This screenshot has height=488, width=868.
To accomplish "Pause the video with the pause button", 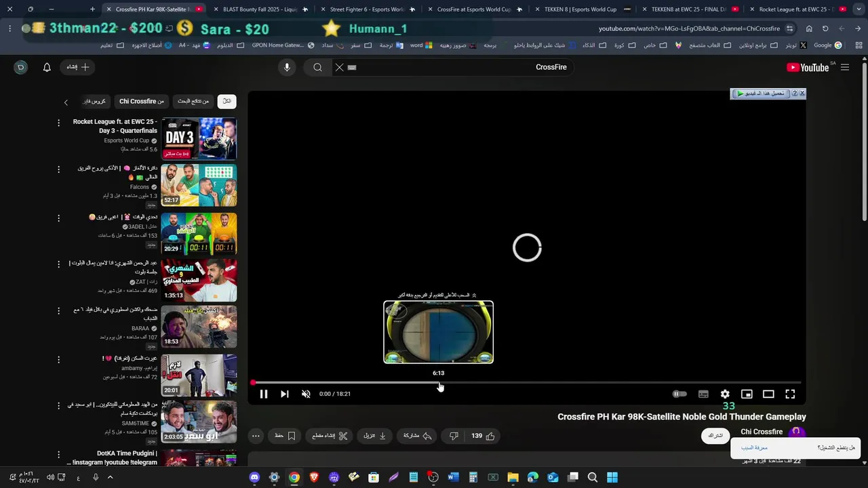I will [264, 394].
